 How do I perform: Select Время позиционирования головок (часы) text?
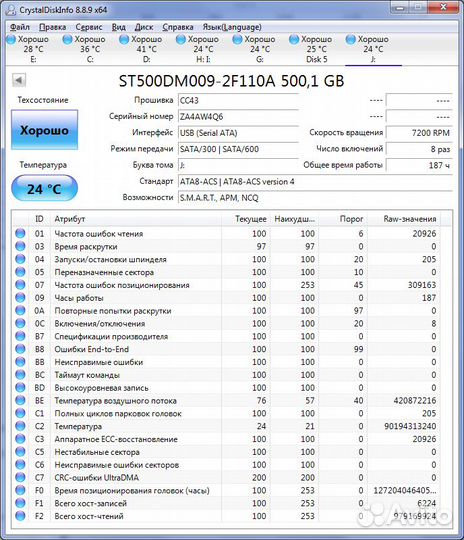click(x=132, y=490)
